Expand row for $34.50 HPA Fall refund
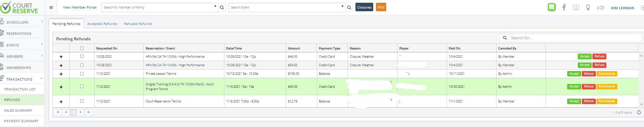The height and width of the screenshot is (127, 644). (61, 65)
